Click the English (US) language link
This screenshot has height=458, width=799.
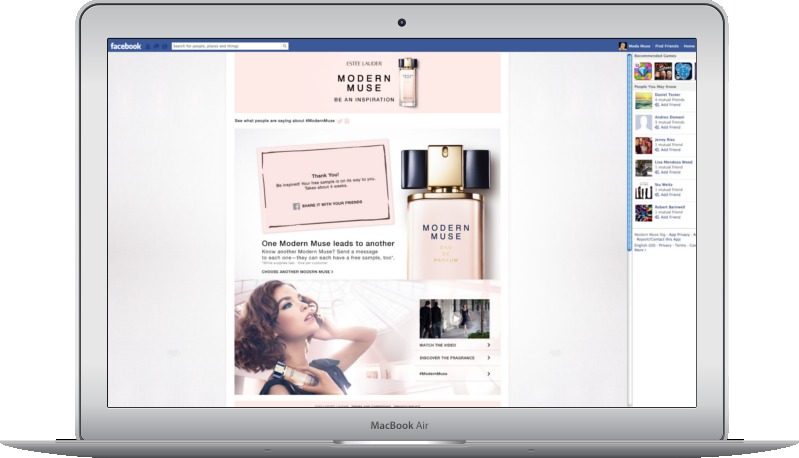(x=645, y=246)
